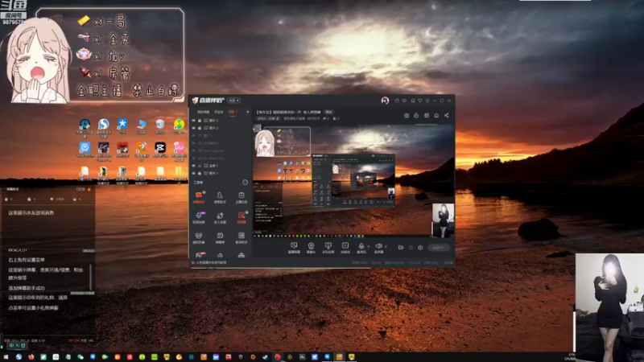
Task: Click the start streaming pill button
Action: 438,248
